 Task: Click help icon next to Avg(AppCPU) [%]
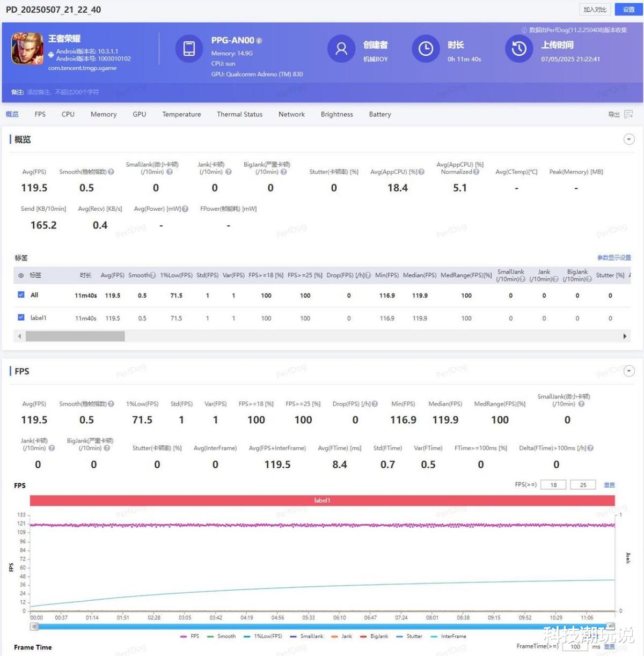(x=421, y=172)
